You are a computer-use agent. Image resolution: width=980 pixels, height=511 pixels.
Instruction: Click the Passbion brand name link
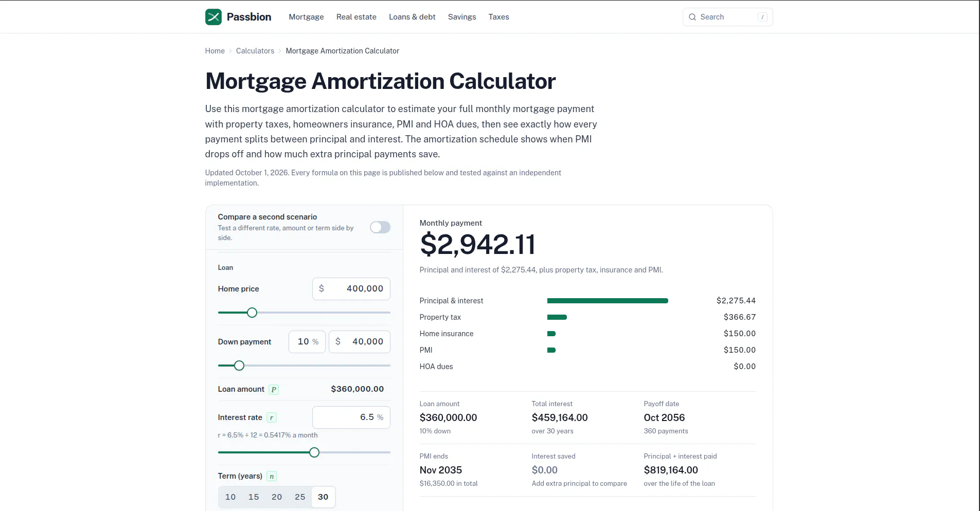click(249, 17)
